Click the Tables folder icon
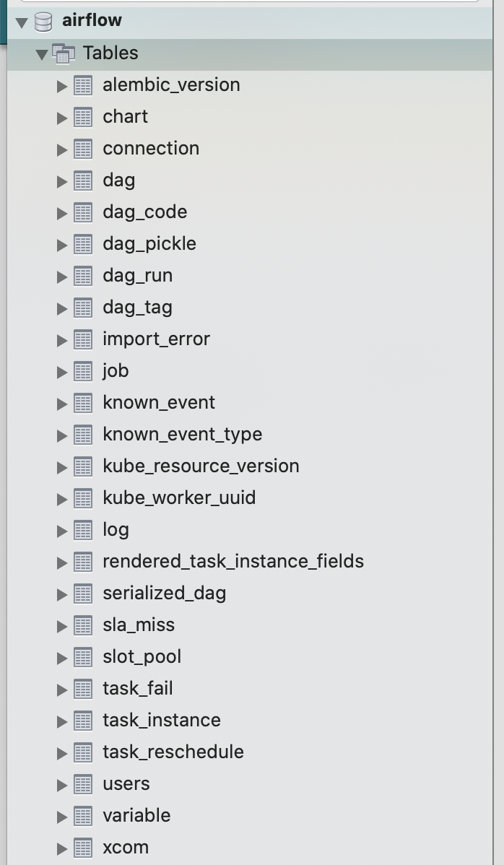Viewport: 504px width, 865px height. [64, 53]
